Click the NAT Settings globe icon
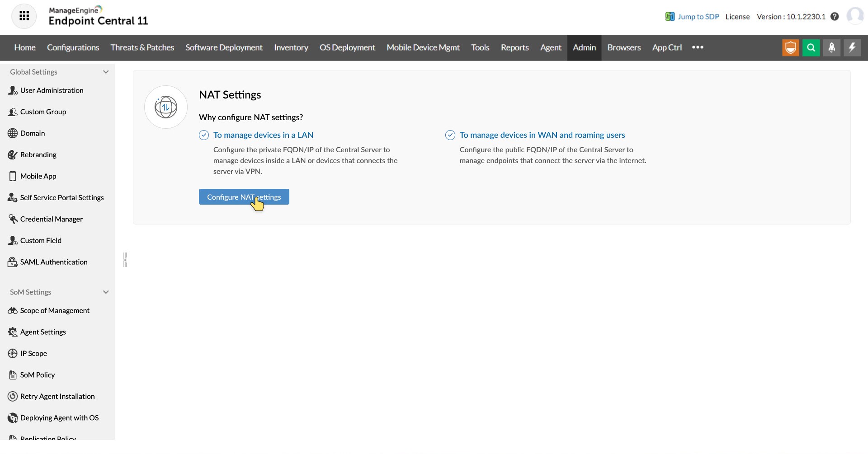 click(x=166, y=107)
